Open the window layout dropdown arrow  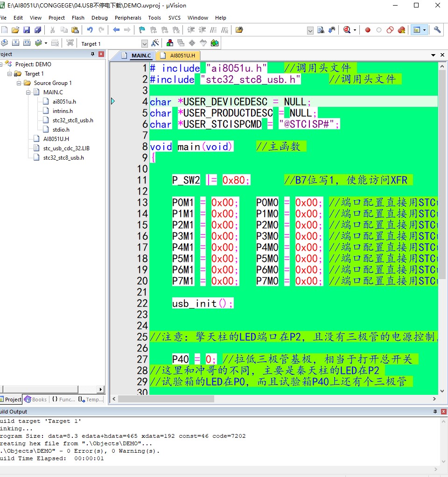coord(425,30)
